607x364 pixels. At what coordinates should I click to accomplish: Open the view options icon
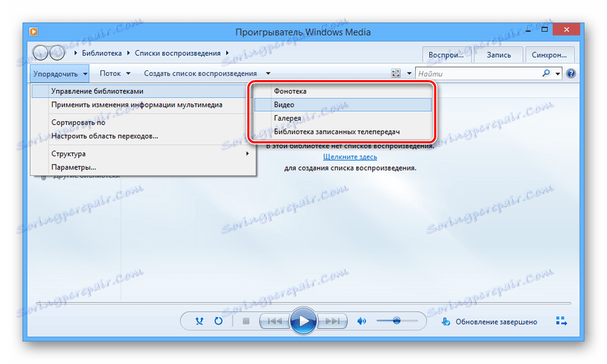pyautogui.click(x=396, y=74)
